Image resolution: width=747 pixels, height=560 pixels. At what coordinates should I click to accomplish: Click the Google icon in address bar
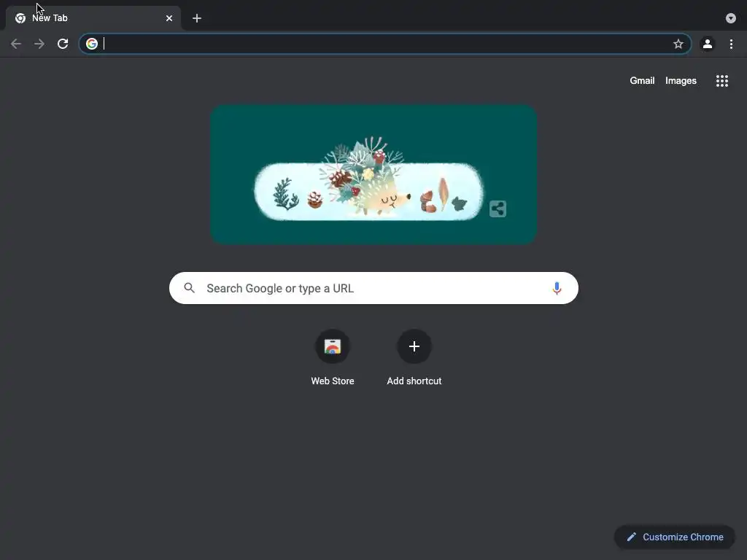click(x=92, y=44)
